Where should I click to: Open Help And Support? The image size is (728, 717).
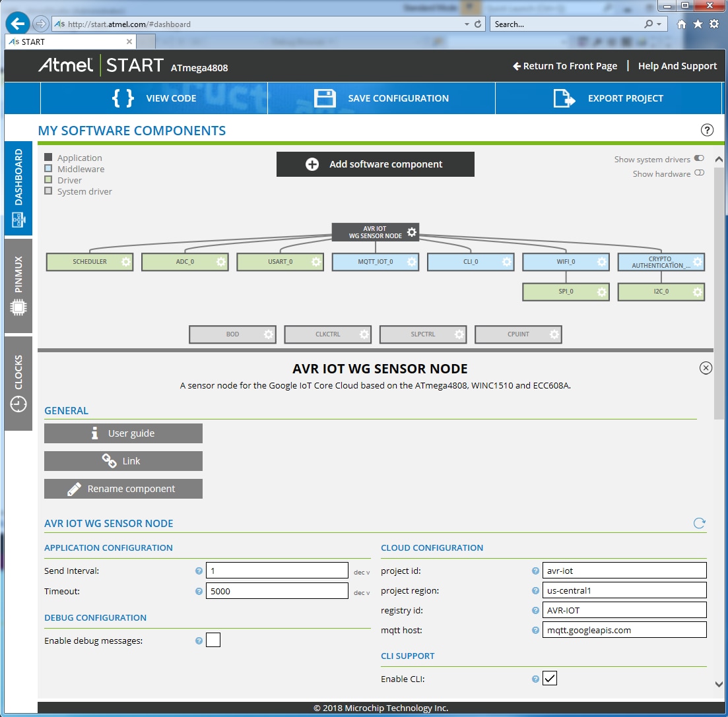(677, 66)
